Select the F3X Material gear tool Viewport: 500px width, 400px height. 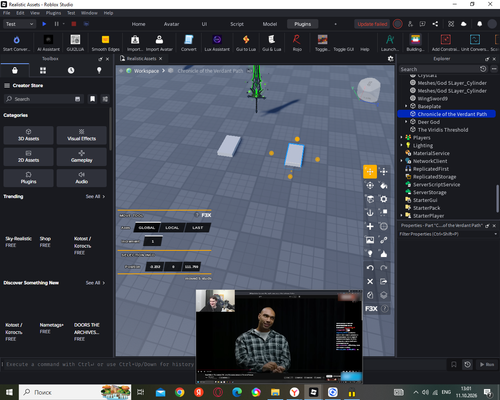click(x=384, y=199)
